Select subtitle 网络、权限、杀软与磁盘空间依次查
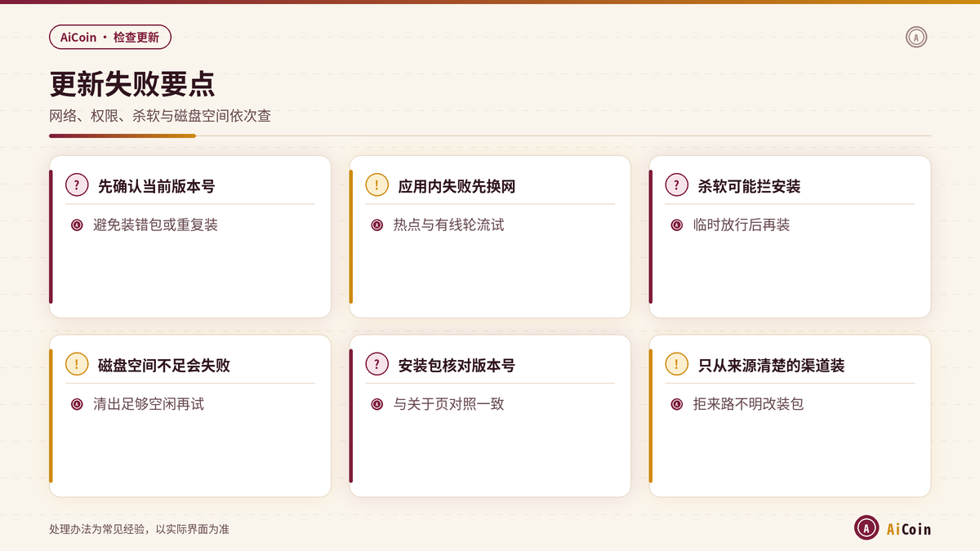 click(160, 116)
